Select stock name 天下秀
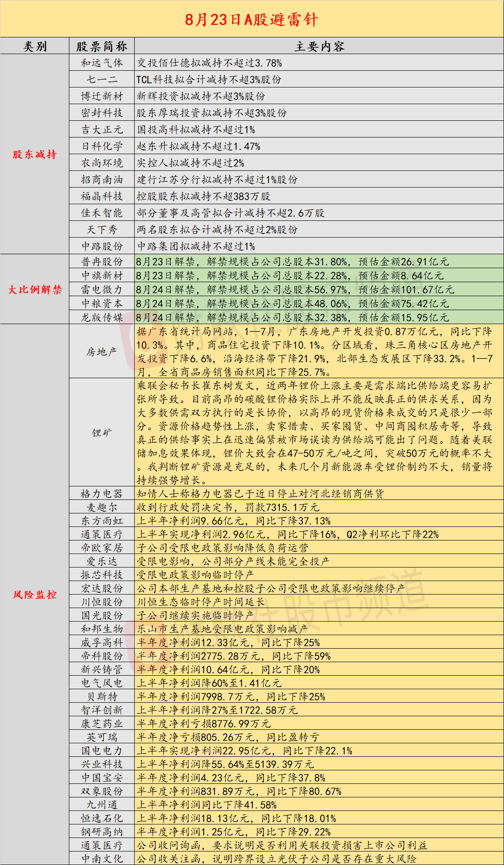 coord(102,230)
